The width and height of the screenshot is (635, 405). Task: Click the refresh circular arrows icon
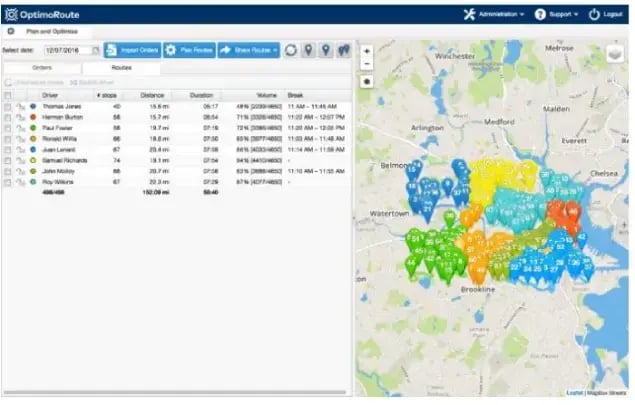click(291, 50)
